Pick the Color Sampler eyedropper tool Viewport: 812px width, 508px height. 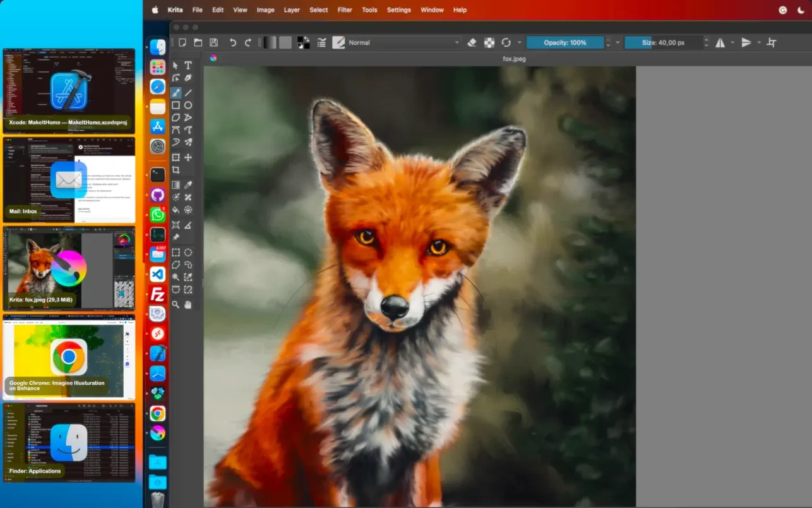pos(188,184)
